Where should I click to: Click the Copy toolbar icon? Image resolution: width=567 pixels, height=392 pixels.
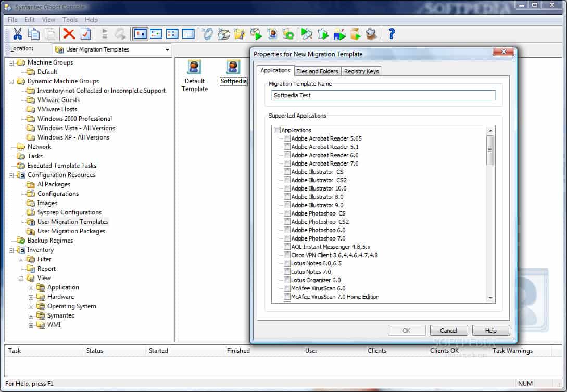pos(34,34)
